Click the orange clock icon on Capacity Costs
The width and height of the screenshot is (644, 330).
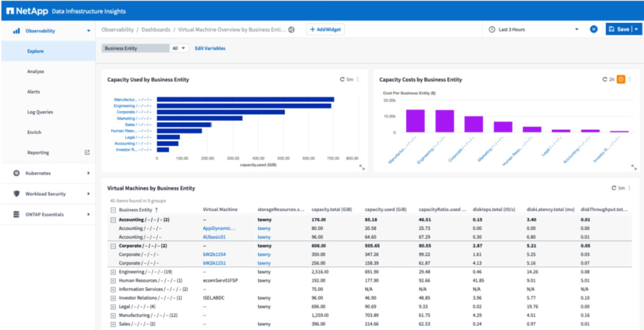[621, 80]
